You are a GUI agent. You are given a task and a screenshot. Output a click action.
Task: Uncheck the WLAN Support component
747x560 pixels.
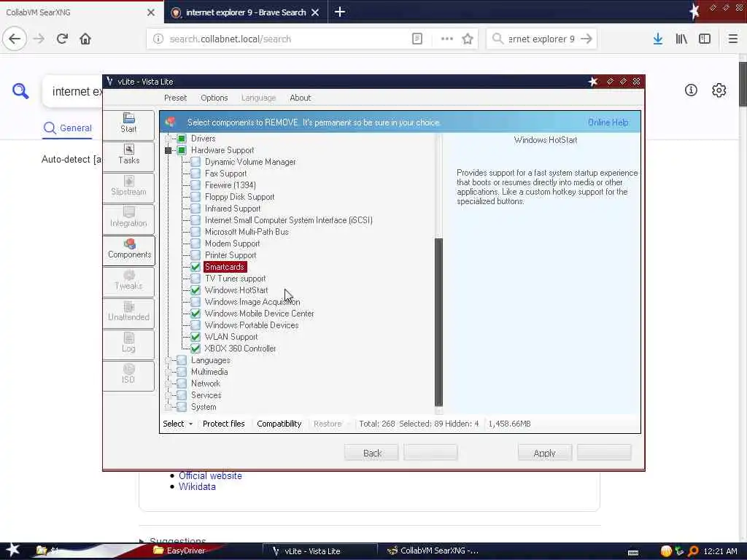(x=196, y=337)
